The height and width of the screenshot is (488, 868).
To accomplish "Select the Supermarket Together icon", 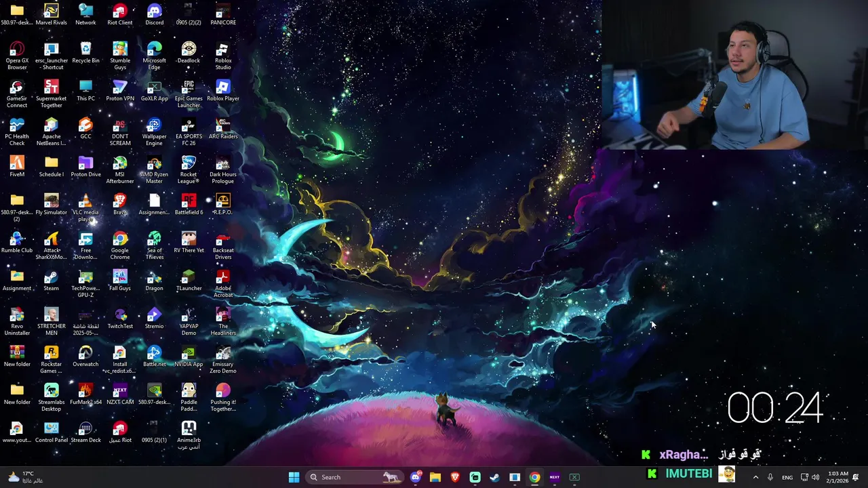I will coord(52,94).
